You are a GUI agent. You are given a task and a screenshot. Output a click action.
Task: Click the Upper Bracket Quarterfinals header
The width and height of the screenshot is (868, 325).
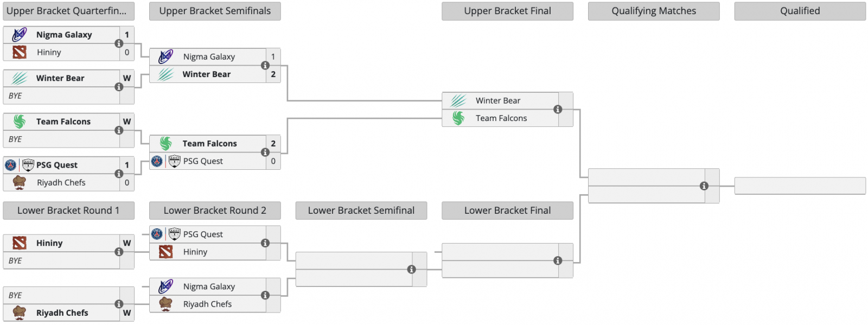point(68,11)
